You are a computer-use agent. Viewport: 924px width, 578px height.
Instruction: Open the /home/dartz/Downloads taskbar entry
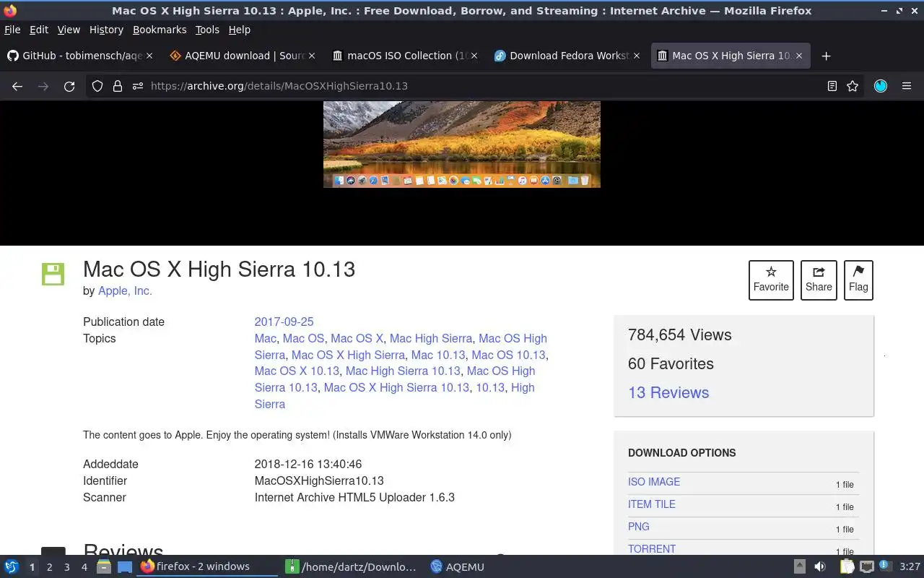tap(351, 567)
